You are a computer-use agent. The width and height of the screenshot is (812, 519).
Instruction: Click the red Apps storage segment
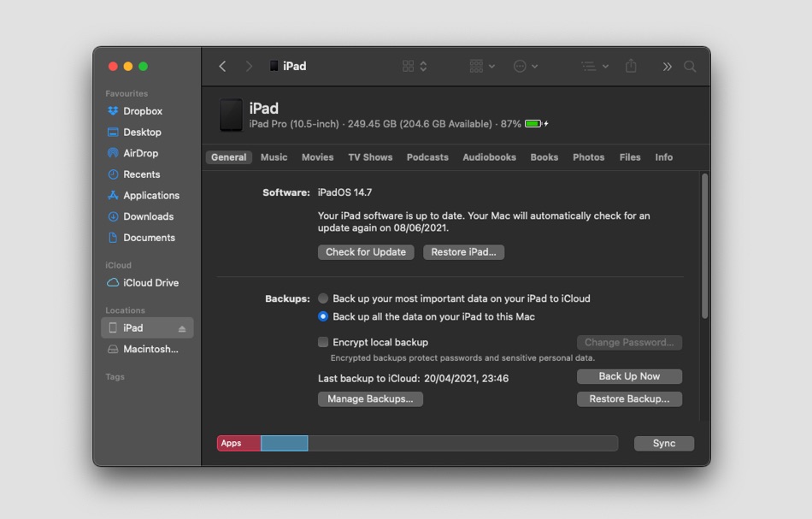pyautogui.click(x=238, y=444)
